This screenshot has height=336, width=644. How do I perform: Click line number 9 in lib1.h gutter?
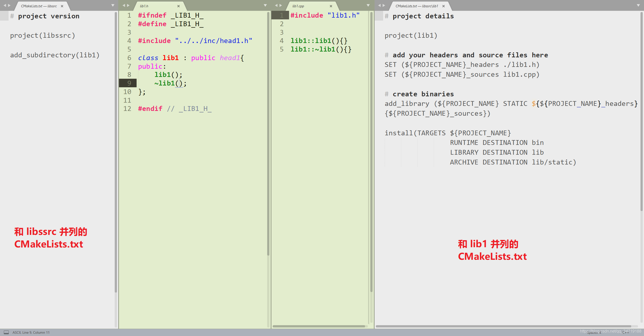coord(129,83)
